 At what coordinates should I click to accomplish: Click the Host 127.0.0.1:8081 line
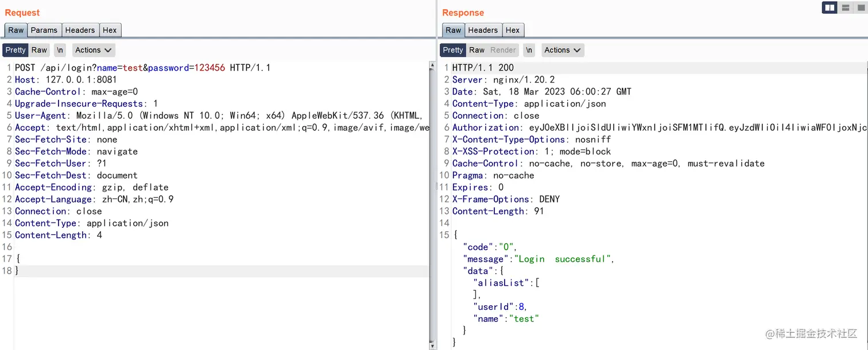pyautogui.click(x=66, y=80)
